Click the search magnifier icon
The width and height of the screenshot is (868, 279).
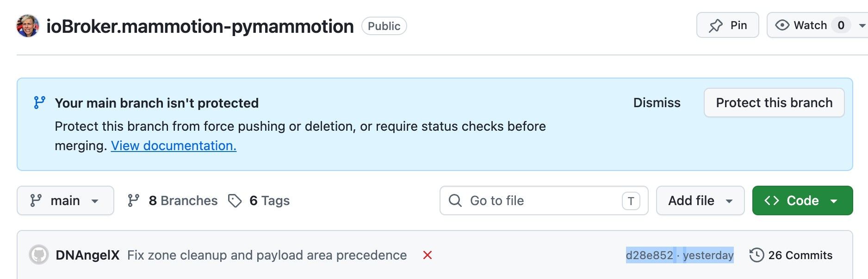[x=455, y=200]
